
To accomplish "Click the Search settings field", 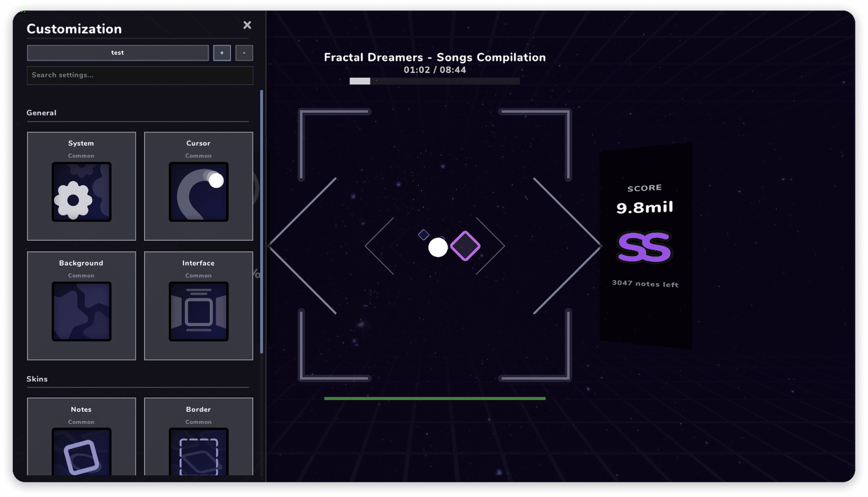I will [140, 75].
